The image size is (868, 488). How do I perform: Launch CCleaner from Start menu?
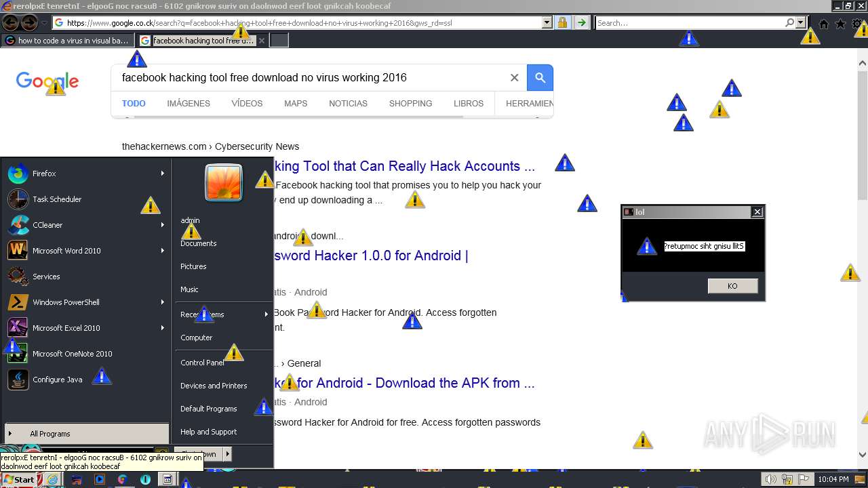click(85, 225)
